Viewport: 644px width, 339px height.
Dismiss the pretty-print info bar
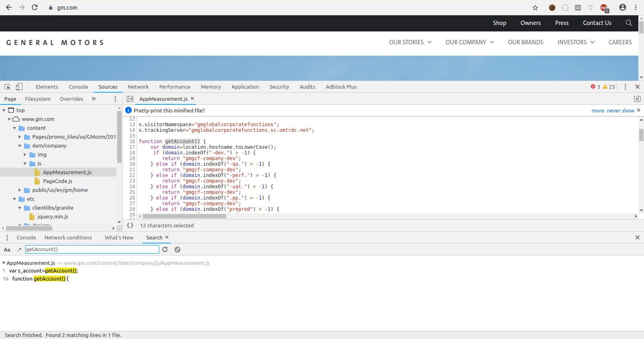[638, 110]
